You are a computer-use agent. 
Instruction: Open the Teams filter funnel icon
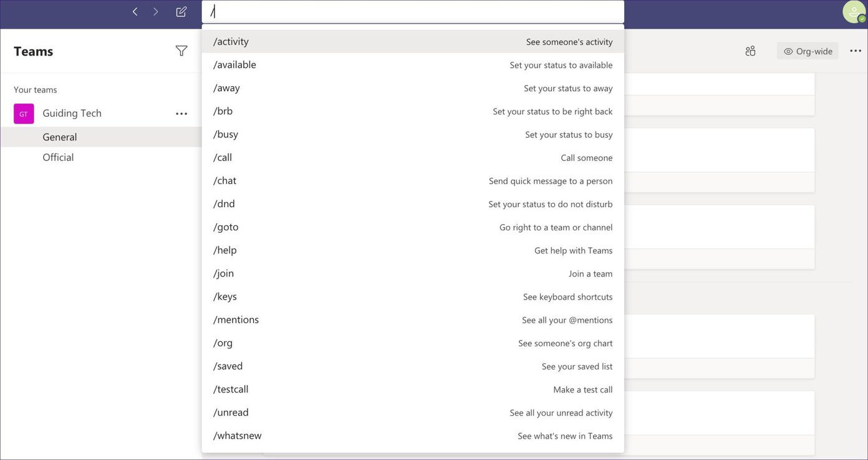coord(181,51)
